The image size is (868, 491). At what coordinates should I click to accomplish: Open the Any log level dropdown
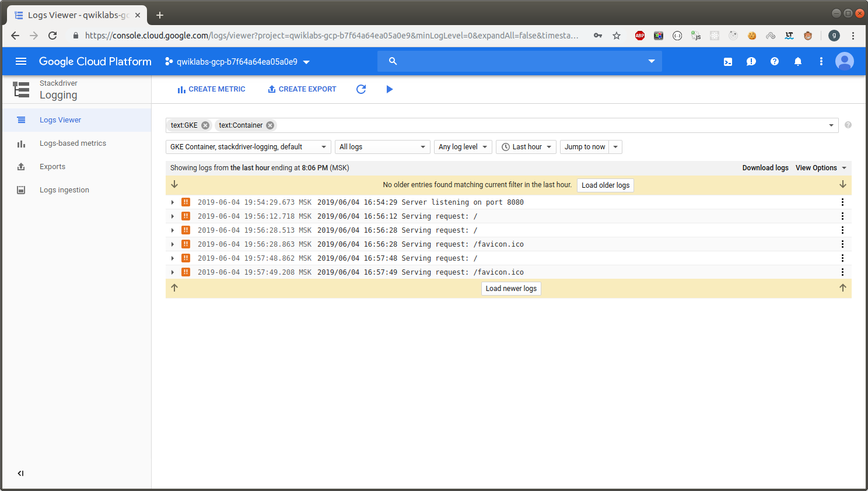pos(463,147)
